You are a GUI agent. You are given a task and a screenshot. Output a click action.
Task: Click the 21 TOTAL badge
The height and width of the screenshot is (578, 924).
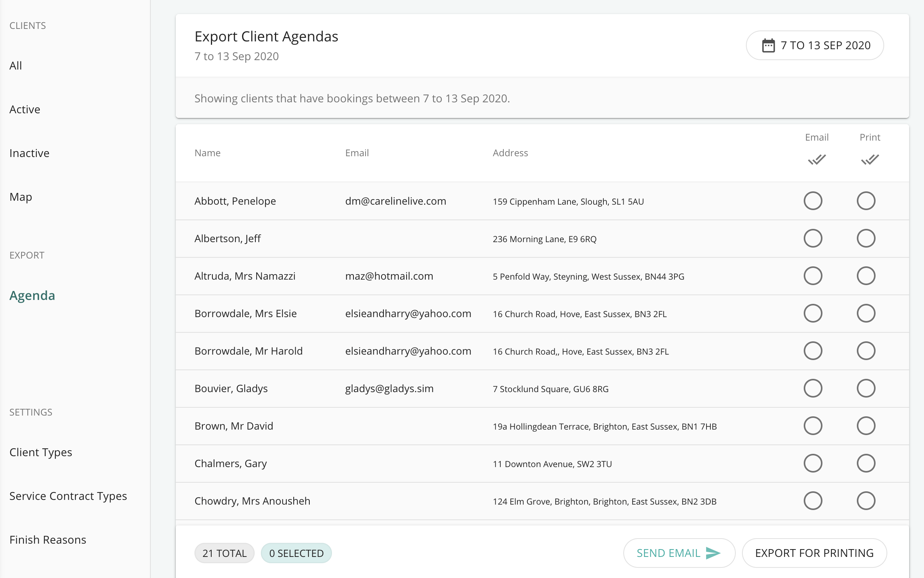(225, 553)
